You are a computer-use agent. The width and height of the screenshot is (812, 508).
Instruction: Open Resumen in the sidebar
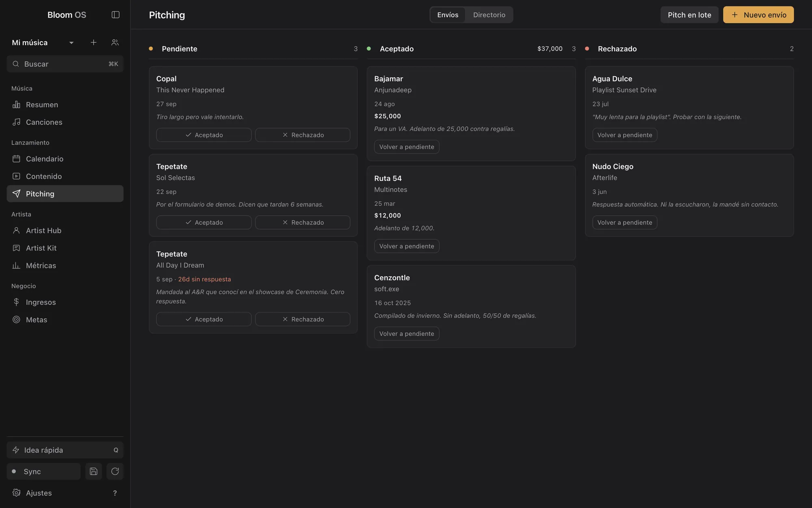coord(65,104)
